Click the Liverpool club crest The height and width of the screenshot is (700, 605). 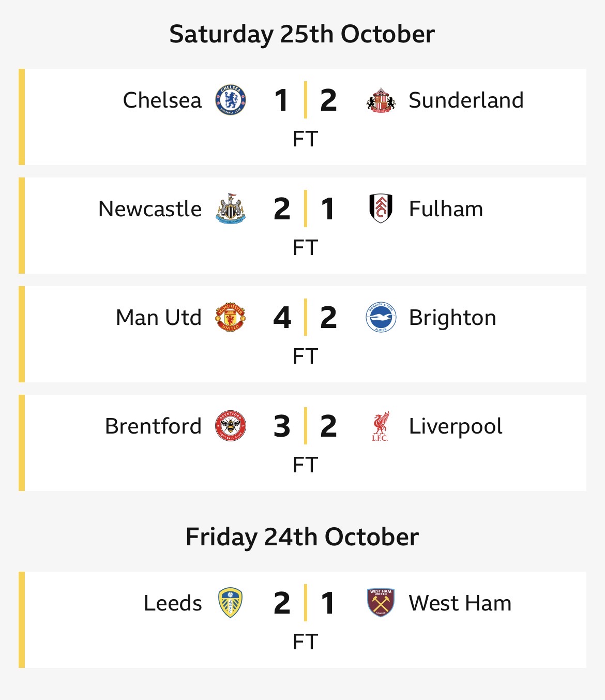381,426
